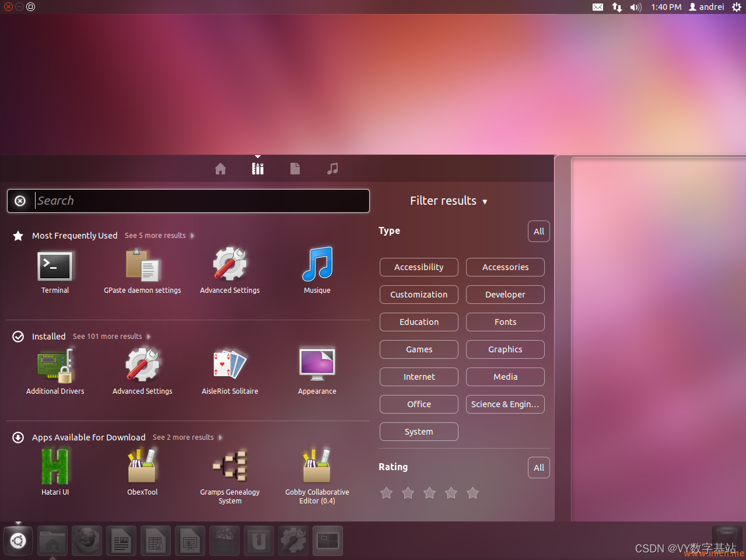Switch to the Music lens tab
The height and width of the screenshot is (560, 746).
[x=332, y=169]
